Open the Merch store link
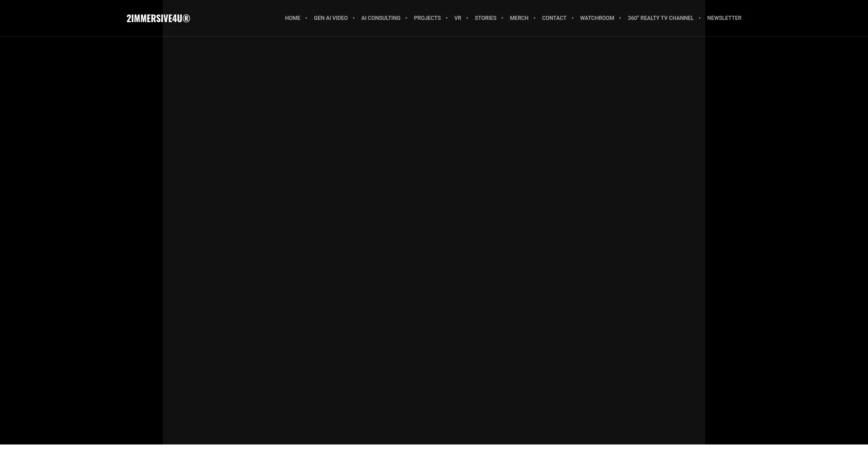 (519, 18)
